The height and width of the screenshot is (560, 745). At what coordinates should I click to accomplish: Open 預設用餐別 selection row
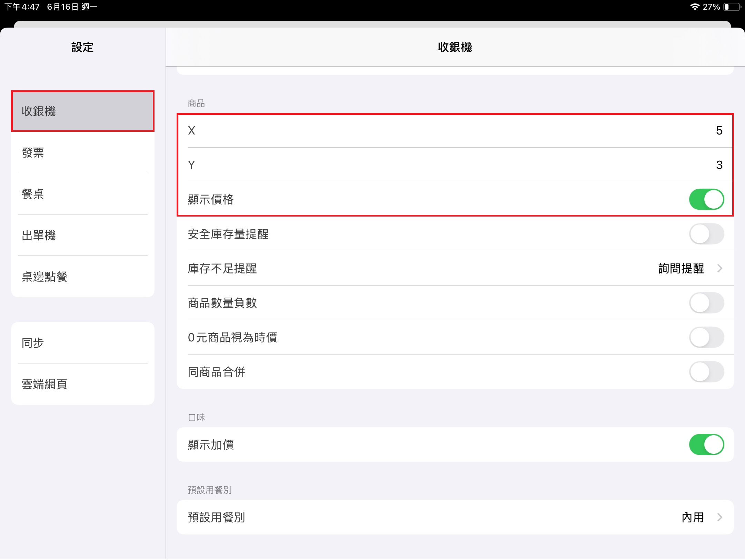point(455,517)
